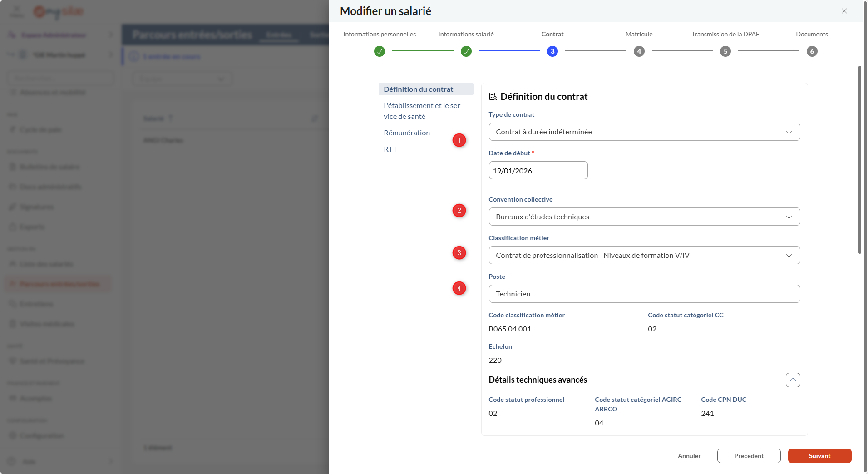Image resolution: width=868 pixels, height=474 pixels.
Task: Close the Modifier un salarié panel
Action: tap(844, 11)
